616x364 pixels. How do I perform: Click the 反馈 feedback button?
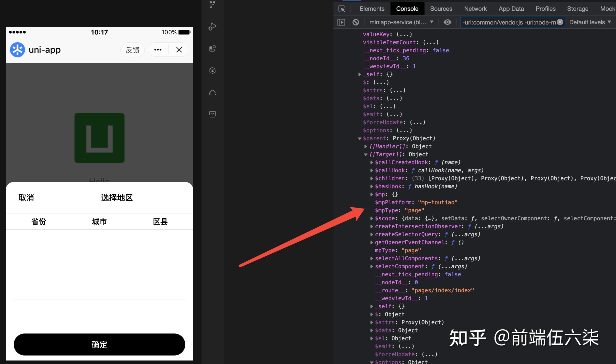click(132, 50)
